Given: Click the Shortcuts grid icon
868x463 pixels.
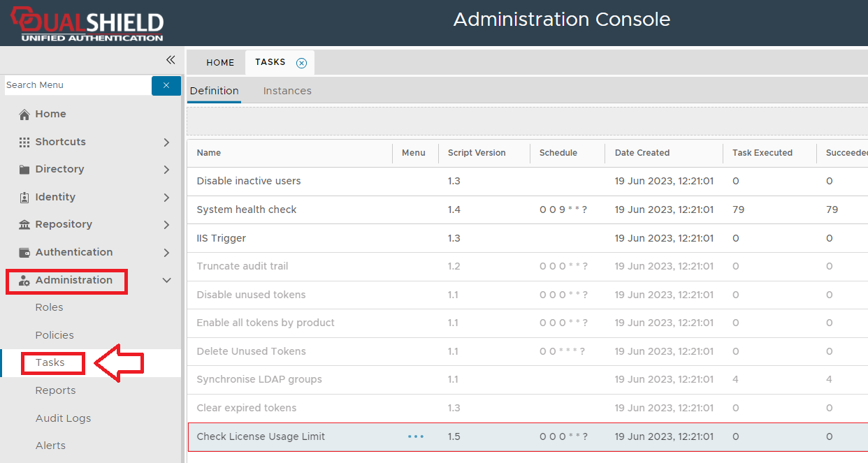Looking at the screenshot, I should pos(24,142).
